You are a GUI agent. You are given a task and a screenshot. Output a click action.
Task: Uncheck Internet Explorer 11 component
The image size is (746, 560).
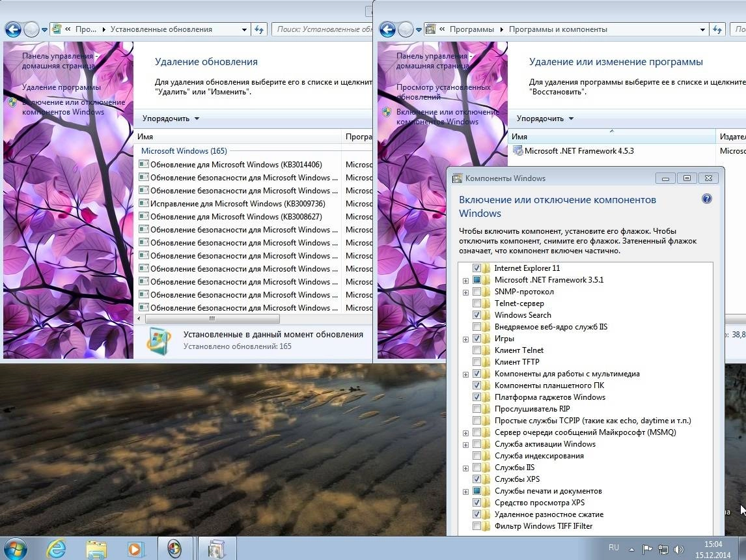pyautogui.click(x=477, y=268)
